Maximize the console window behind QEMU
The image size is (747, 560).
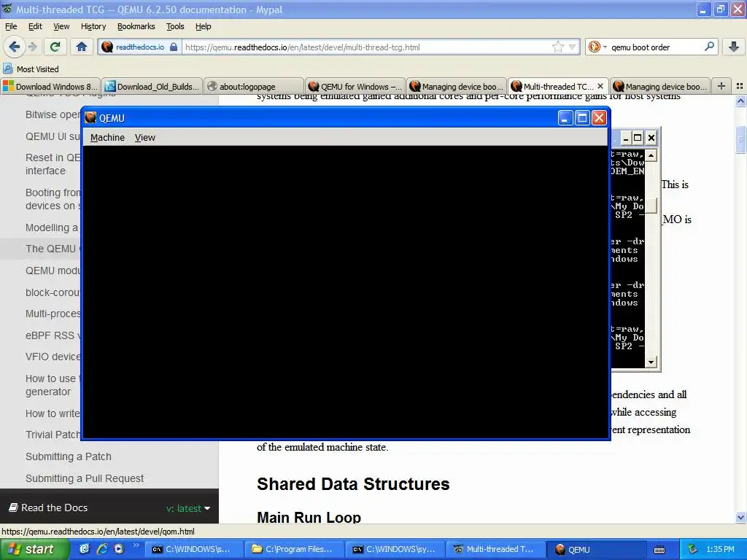(638, 138)
